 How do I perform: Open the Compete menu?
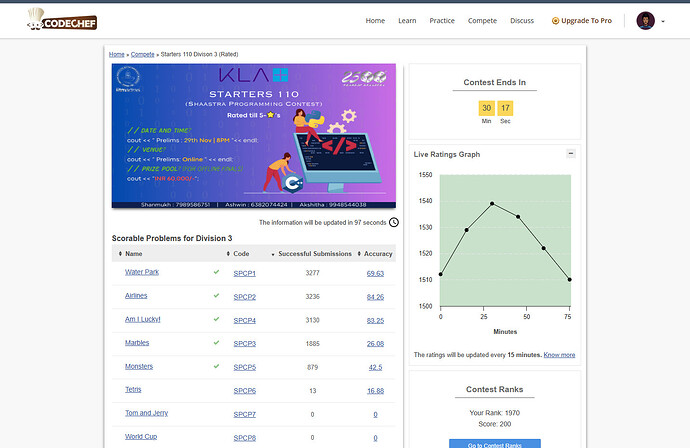click(x=482, y=21)
